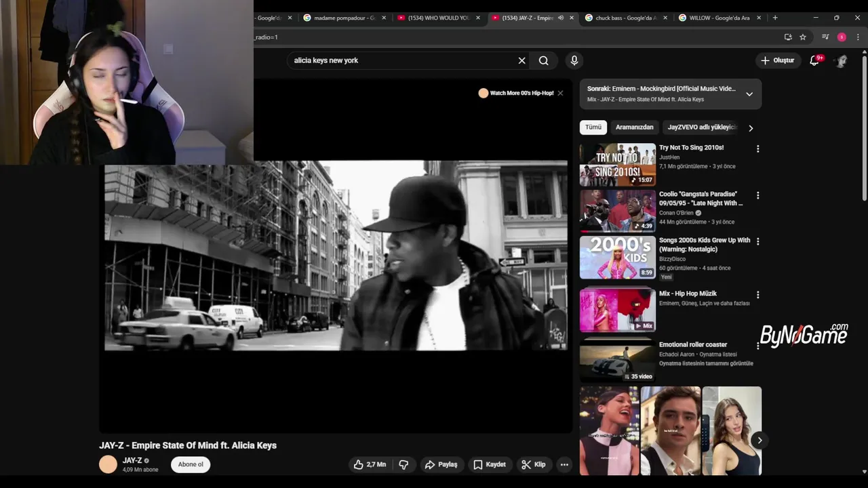The width and height of the screenshot is (868, 488).
Task: Close the madame pompadour tab
Action: 384,18
